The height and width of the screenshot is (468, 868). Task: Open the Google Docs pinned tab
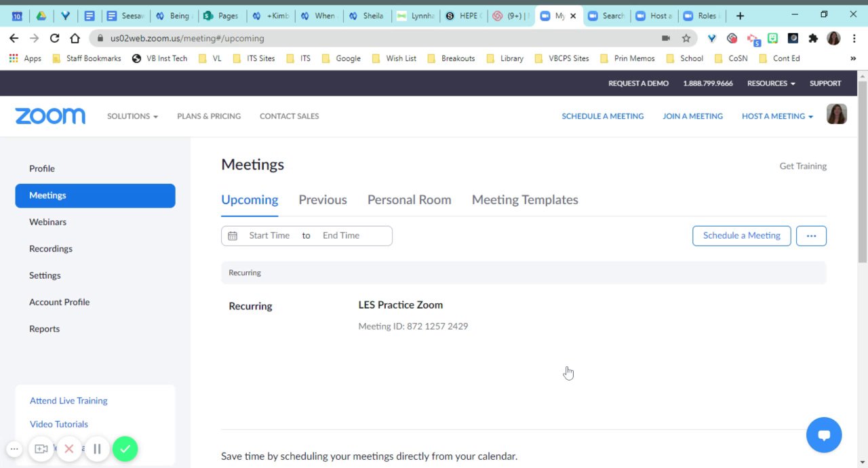coord(90,16)
